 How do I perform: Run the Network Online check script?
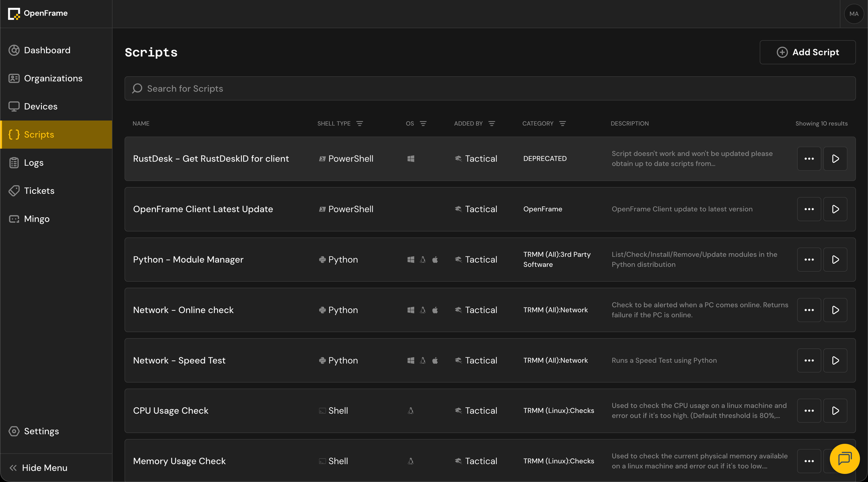pyautogui.click(x=835, y=310)
